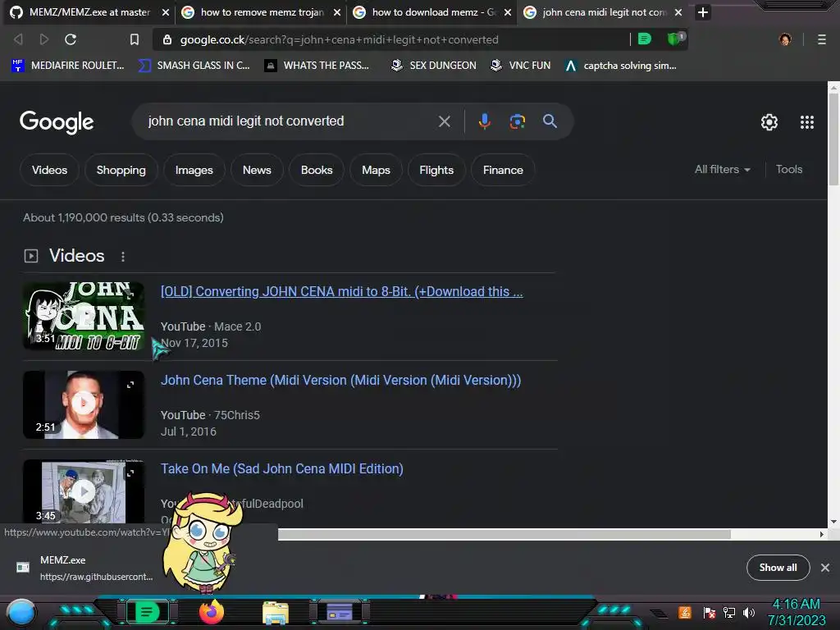
Task: Open the search Tools options
Action: (x=789, y=169)
